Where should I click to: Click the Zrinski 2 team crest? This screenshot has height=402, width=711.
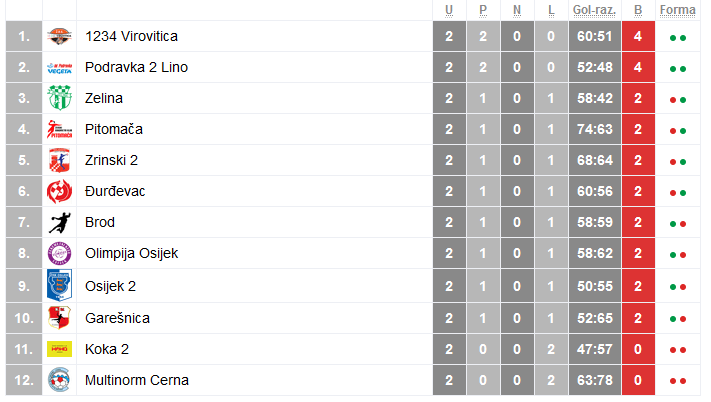60,161
